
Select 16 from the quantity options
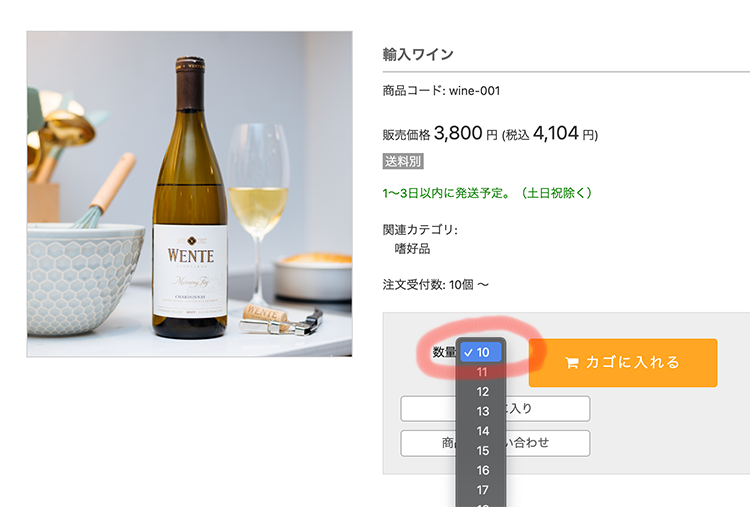point(482,470)
